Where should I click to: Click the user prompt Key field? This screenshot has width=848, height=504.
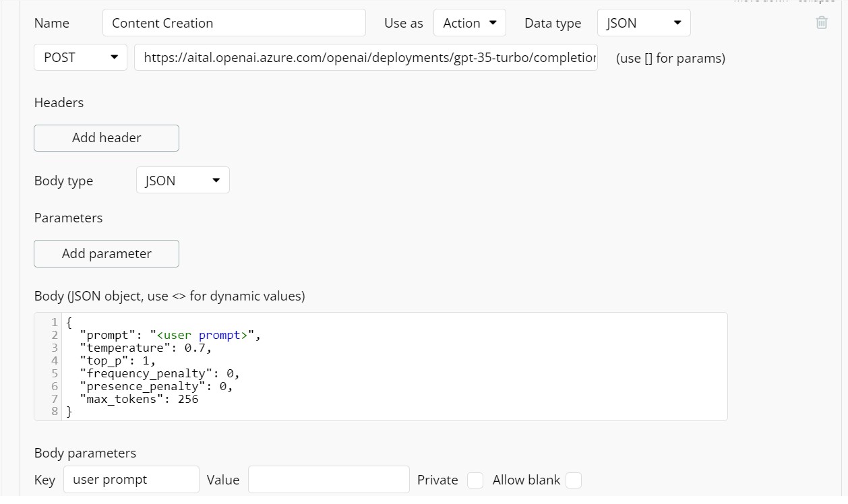pos(131,480)
